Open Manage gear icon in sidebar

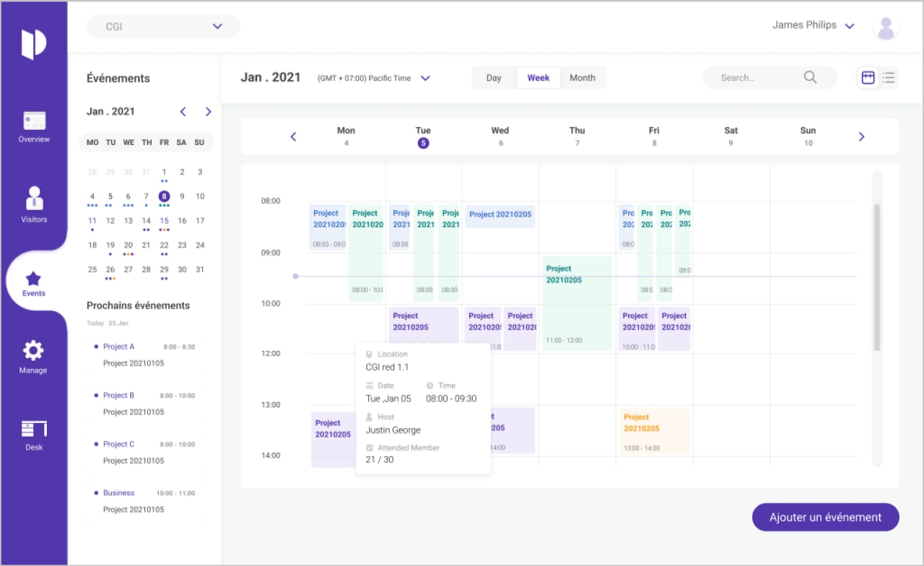click(33, 352)
